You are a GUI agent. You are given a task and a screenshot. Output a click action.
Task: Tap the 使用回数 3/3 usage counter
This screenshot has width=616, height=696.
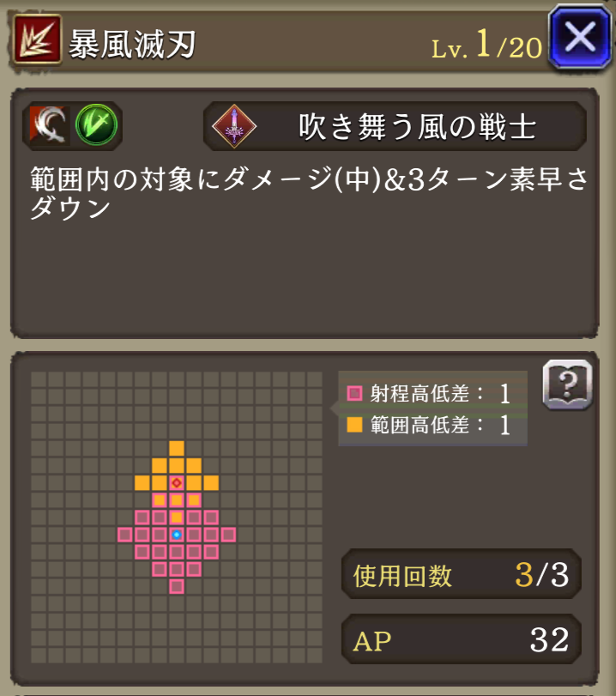(x=461, y=574)
